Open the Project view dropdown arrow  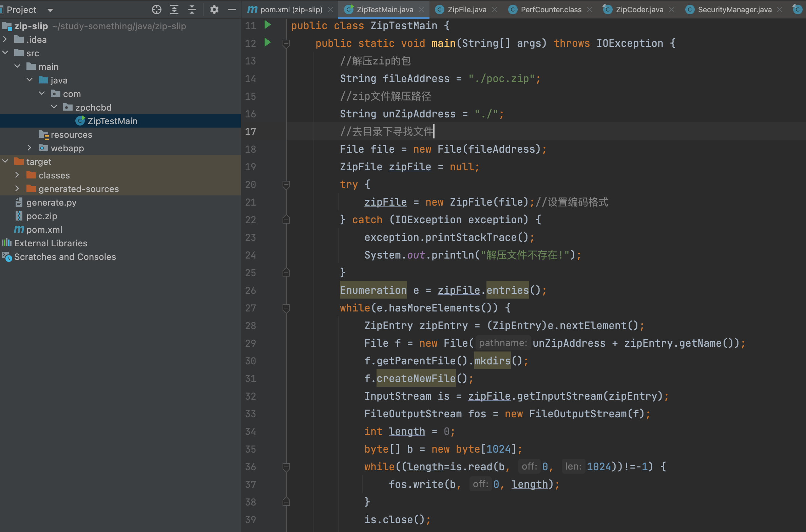50,10
